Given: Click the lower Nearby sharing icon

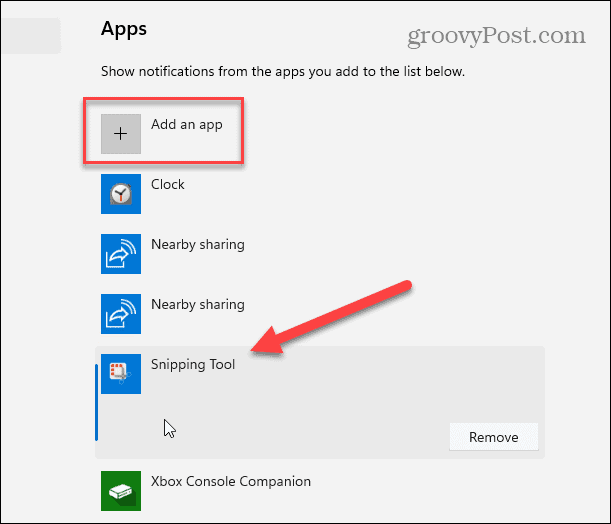Looking at the screenshot, I should (121, 314).
